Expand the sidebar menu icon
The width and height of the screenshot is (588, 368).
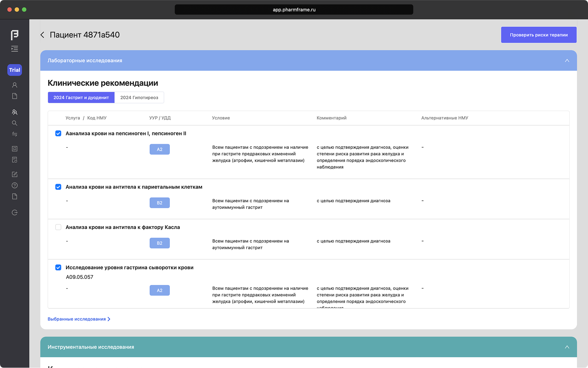(14, 49)
